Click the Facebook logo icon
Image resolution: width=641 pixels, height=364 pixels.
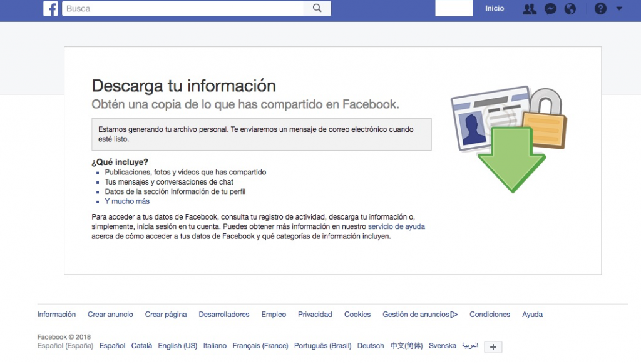pyautogui.click(x=51, y=8)
